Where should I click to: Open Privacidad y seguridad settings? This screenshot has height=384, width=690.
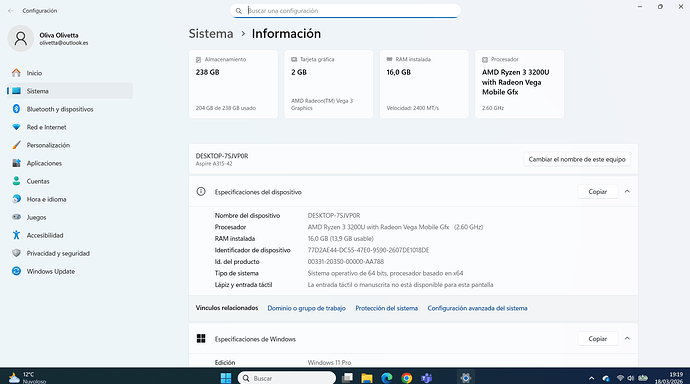[70, 253]
